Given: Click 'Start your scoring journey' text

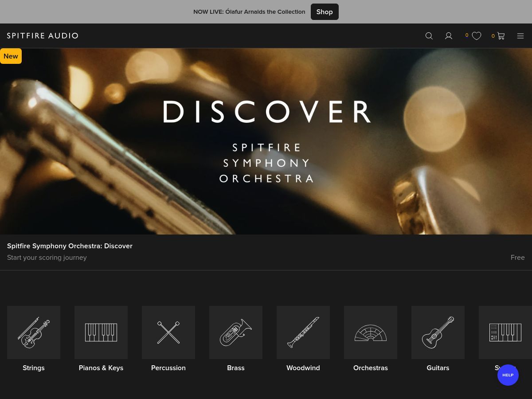Looking at the screenshot, I should 47,258.
